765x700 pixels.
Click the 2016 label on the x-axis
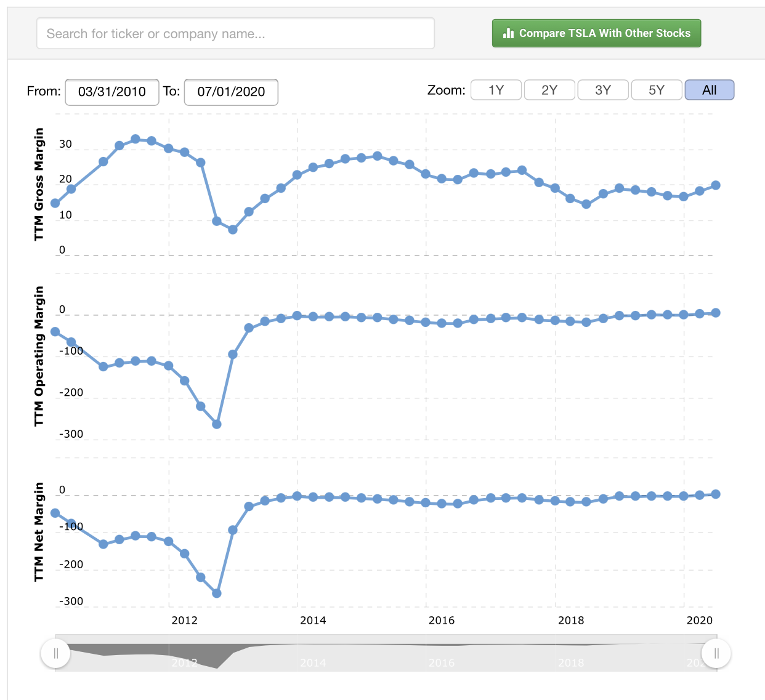click(x=441, y=620)
